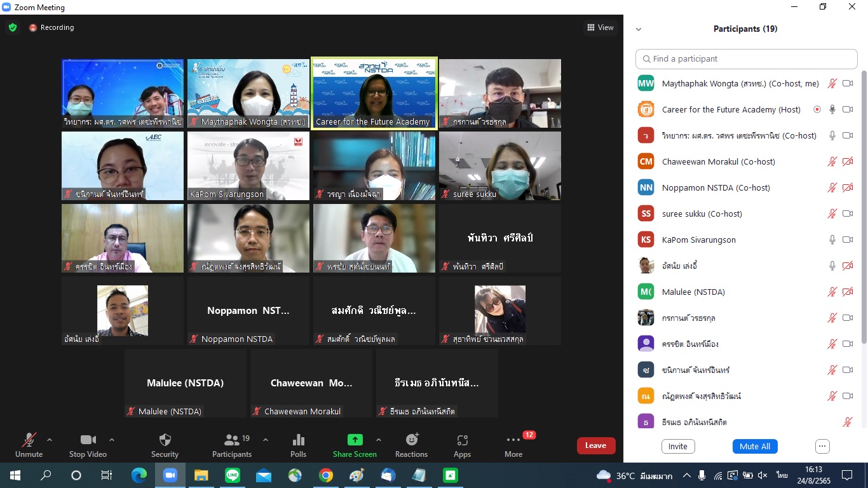Open LINE app from the taskbar
The width and height of the screenshot is (868, 488).
tap(233, 475)
